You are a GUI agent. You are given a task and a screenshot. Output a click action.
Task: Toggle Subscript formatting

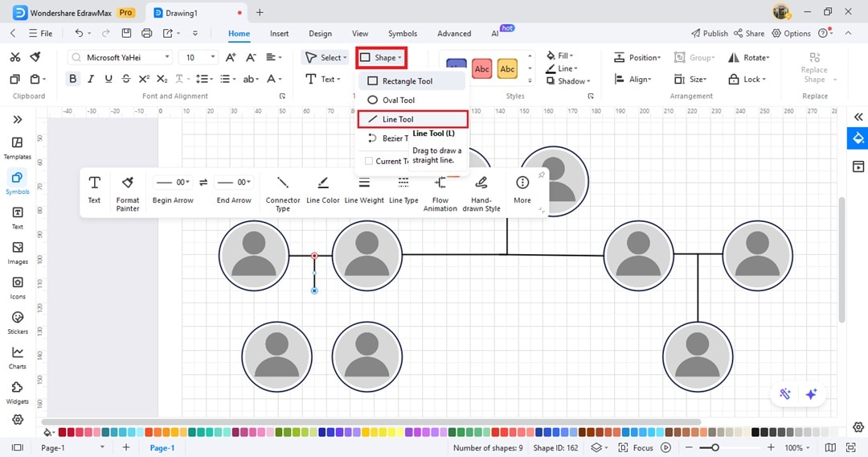click(x=162, y=79)
